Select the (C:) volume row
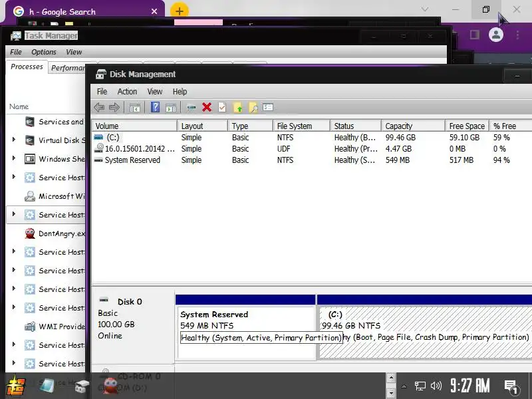Image resolution: width=532 pixels, height=399 pixels. coord(312,138)
